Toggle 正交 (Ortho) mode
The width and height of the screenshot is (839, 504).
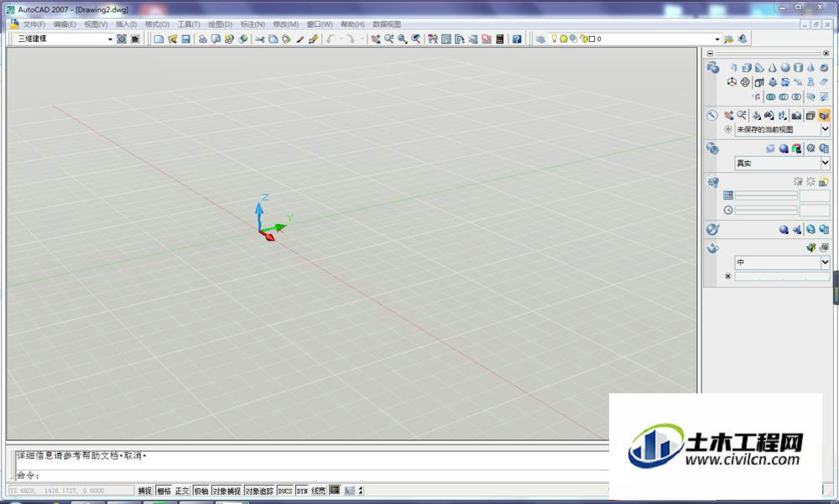pos(182,491)
